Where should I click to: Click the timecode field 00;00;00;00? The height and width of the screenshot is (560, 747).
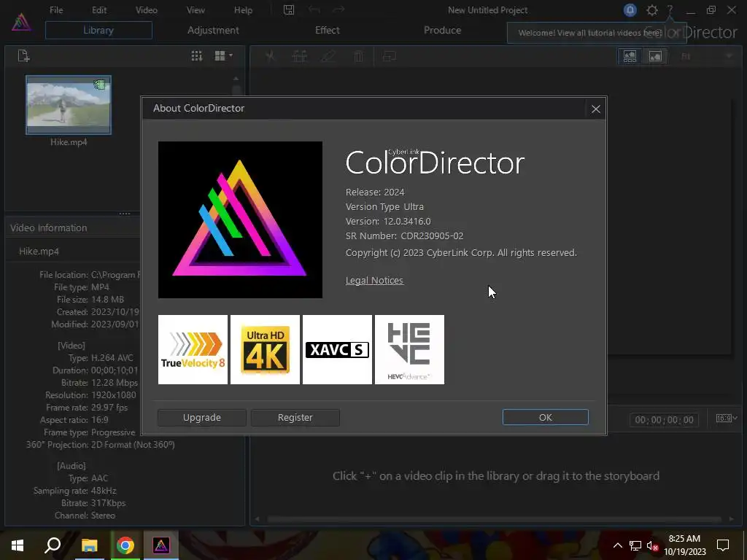664,419
